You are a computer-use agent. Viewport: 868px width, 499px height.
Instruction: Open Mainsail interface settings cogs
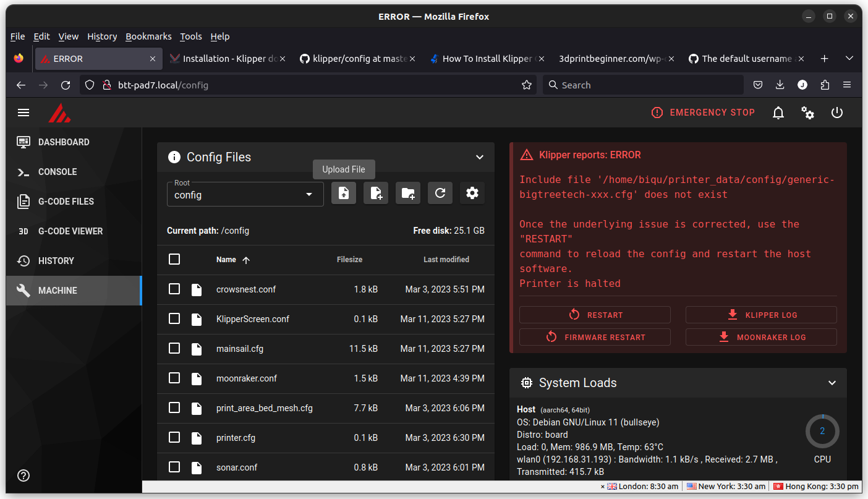click(807, 113)
